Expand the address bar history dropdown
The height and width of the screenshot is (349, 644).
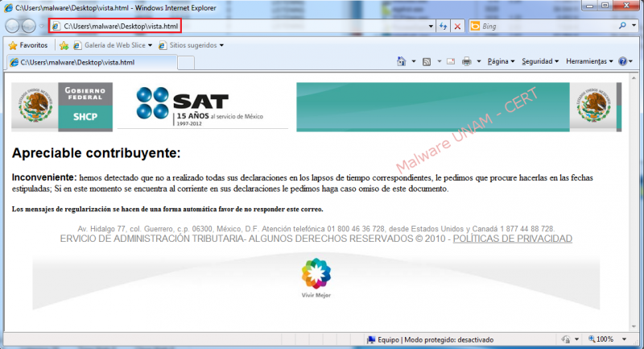431,27
